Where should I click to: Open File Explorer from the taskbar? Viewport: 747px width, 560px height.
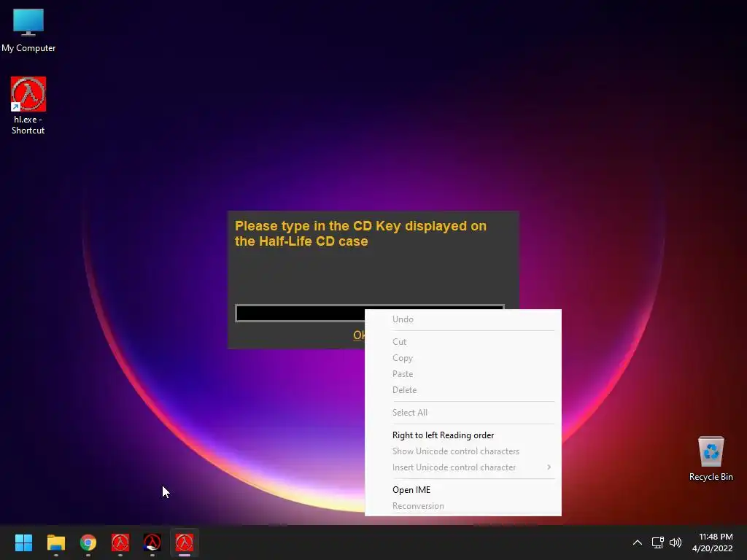[x=55, y=542]
